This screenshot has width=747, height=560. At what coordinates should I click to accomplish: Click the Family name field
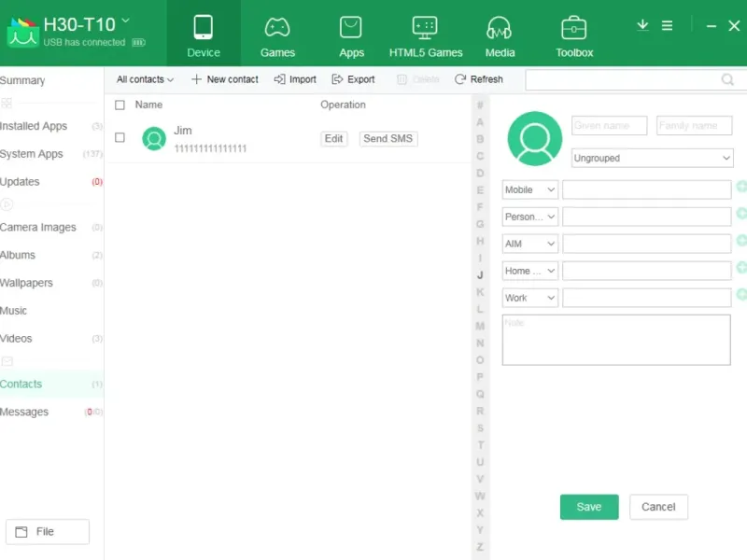(694, 126)
